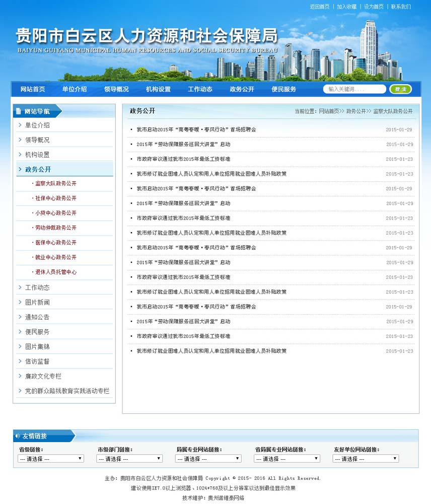Image resolution: width=431 pixels, height=504 pixels.
Task: Click the green search button
Action: pos(401,89)
